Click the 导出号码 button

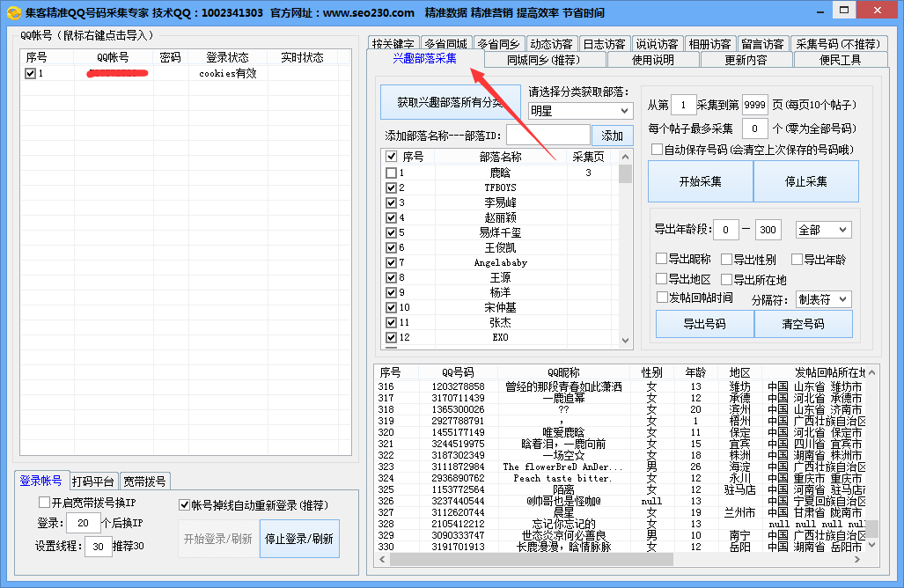point(704,324)
